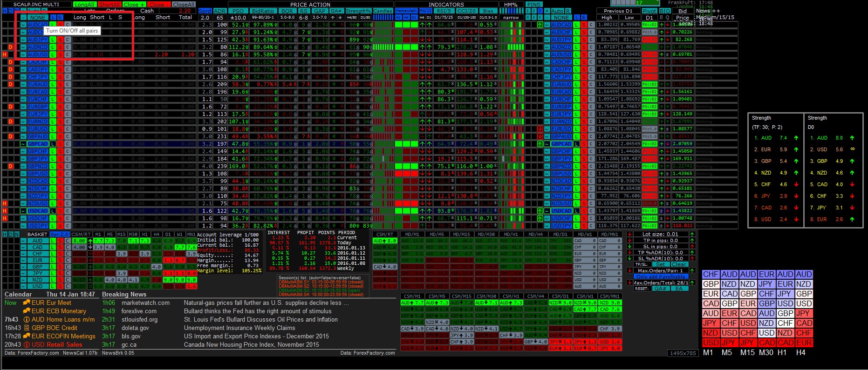The width and height of the screenshot is (868, 370).
Task: Click the S button for GBPAUD in Lots list
Action: (x=60, y=136)
